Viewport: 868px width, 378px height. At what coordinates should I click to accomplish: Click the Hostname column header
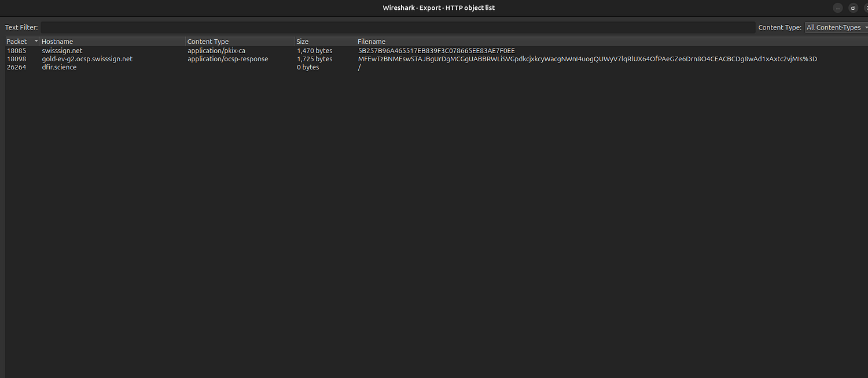pyautogui.click(x=57, y=42)
